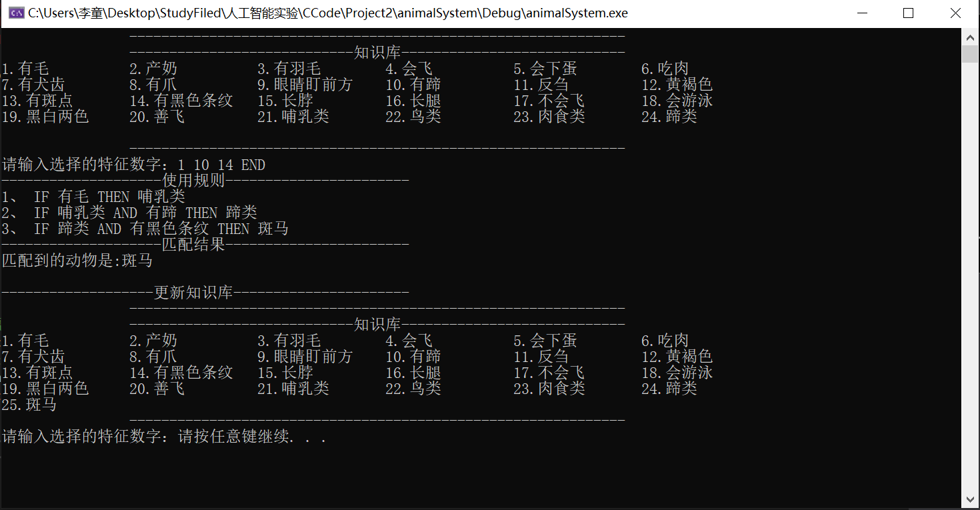Viewport: 980px width, 510px height.
Task: Maximize the animalSystem.exe console window
Action: (x=908, y=13)
